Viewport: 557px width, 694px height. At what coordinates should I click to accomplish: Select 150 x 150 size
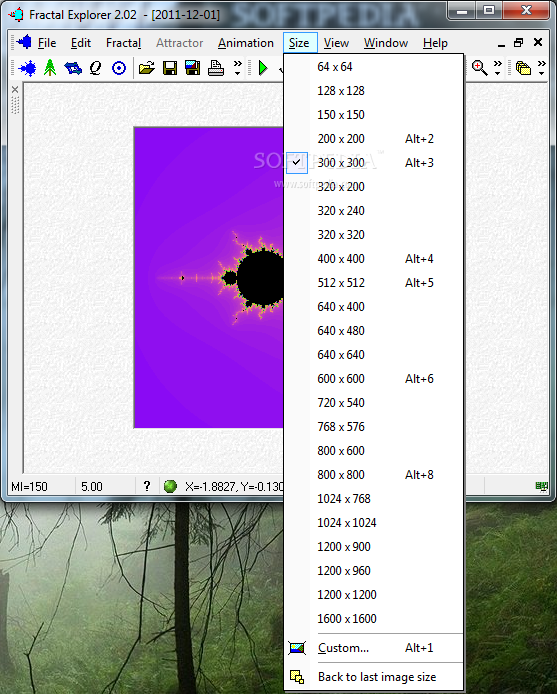pos(374,115)
